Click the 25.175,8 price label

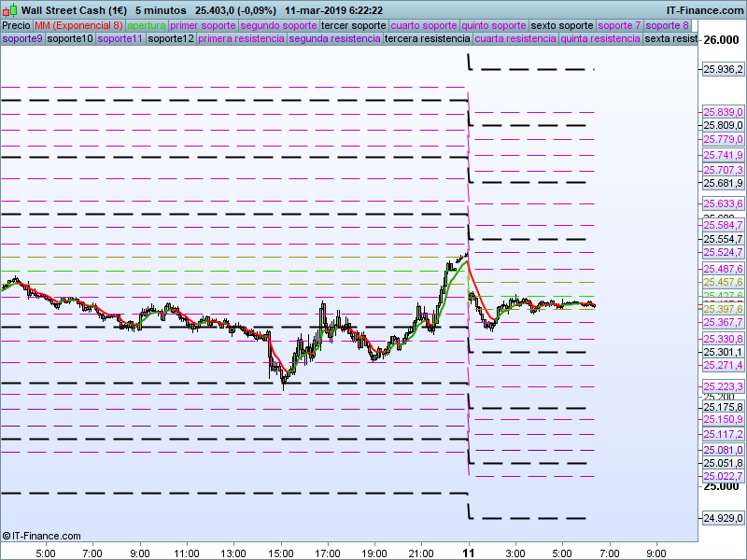(723, 407)
